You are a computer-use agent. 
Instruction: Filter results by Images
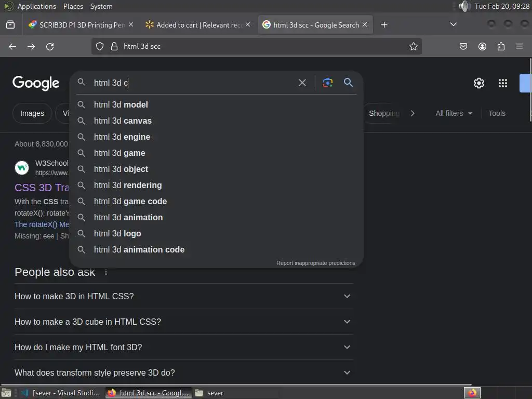[32, 113]
